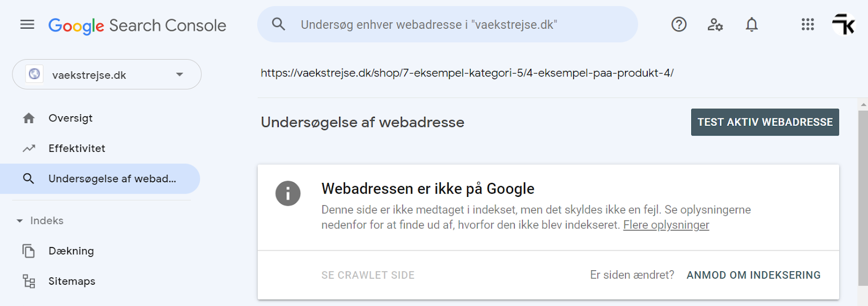
Task: Click the inspected URL text
Action: pos(467,73)
